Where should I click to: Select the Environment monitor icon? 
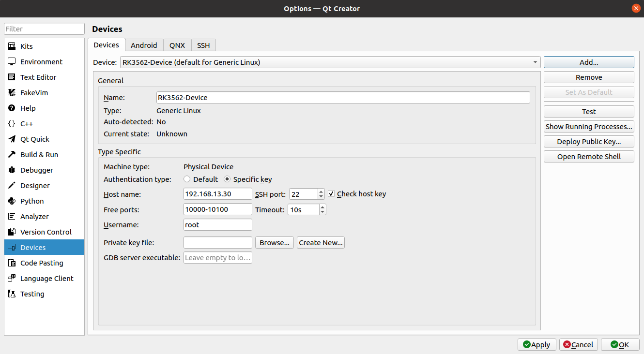click(x=12, y=62)
